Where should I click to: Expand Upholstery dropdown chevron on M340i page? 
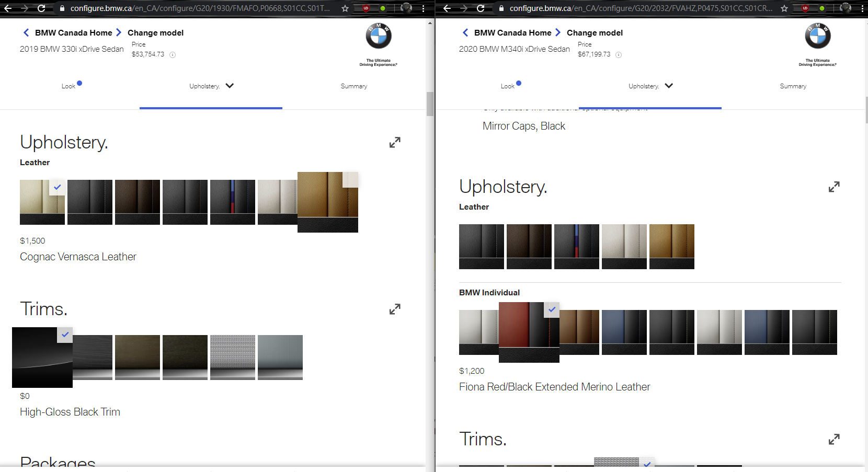pos(669,86)
